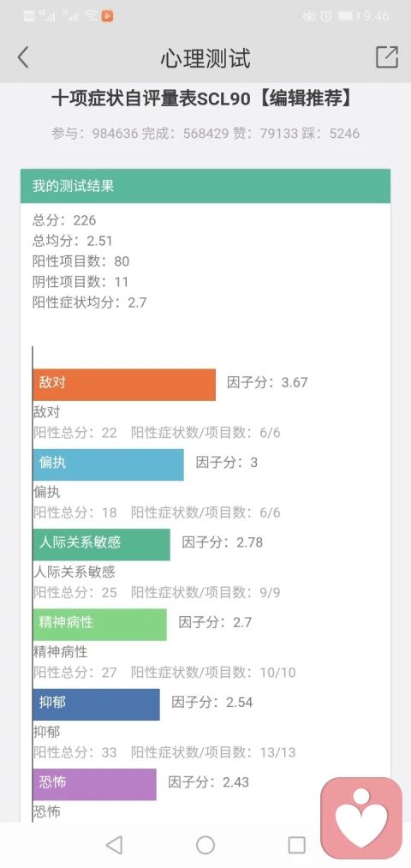Screen dimensions: 411x868
Task: Tap the 我的测试结果 green header
Action: 205,186
